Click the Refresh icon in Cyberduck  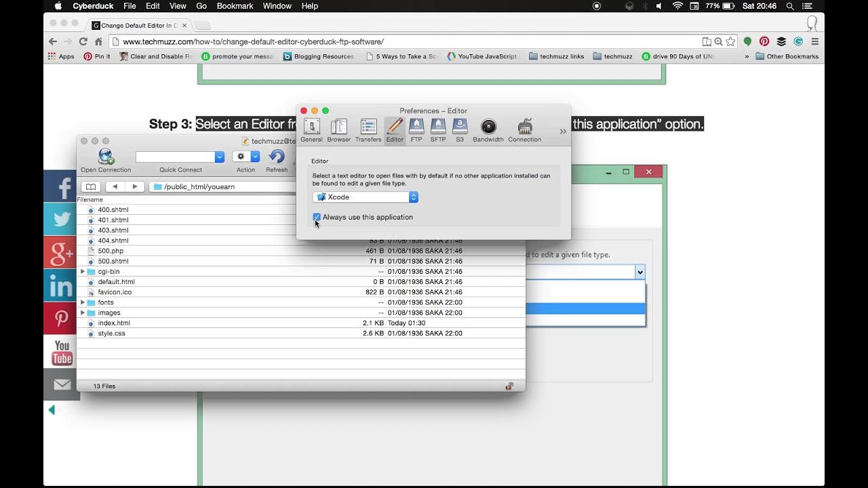[277, 157]
